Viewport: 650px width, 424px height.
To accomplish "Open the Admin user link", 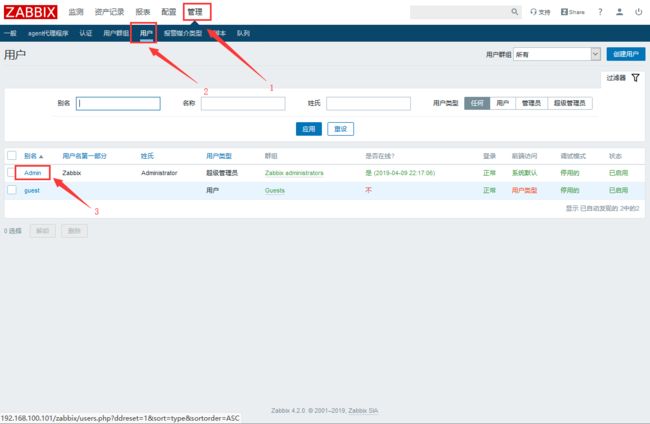I will point(32,173).
